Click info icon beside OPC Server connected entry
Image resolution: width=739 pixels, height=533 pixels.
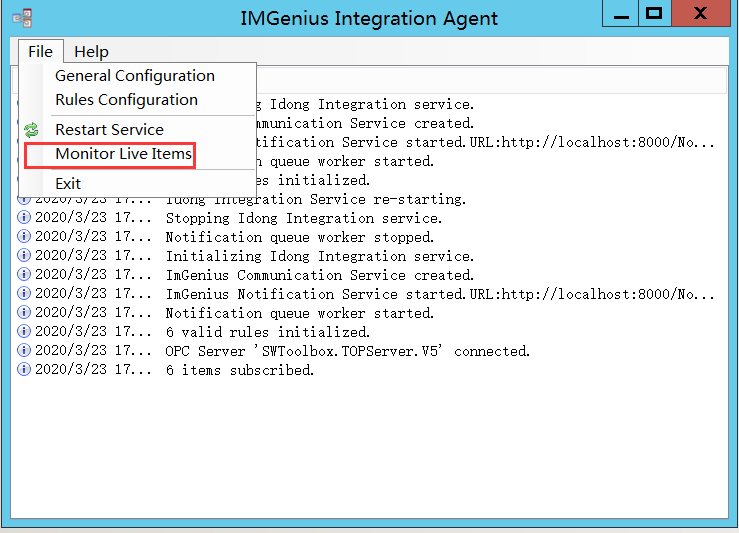click(24, 351)
